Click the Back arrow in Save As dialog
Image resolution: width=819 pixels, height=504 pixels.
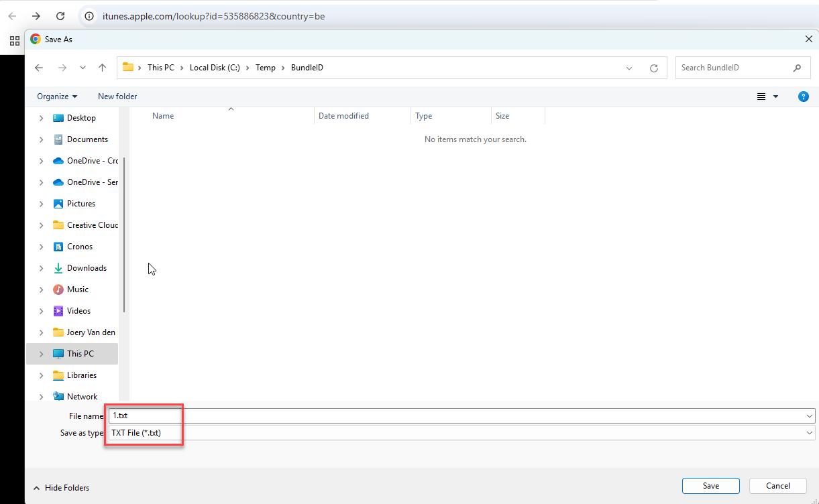tap(39, 68)
